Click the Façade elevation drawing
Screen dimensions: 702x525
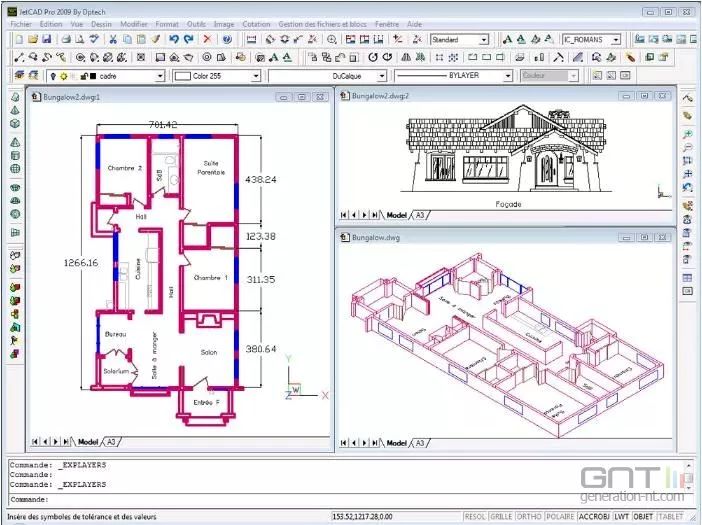click(x=507, y=149)
